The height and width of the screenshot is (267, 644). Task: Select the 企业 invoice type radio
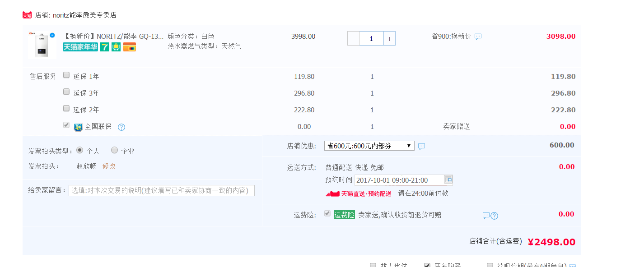tap(114, 150)
